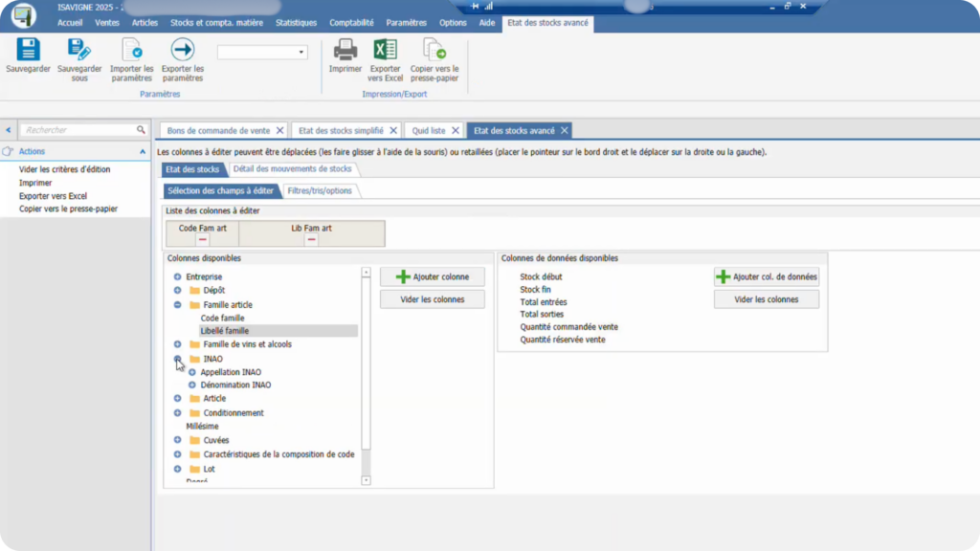This screenshot has width=980, height=551.
Task: Open the ribbon parameters dropdown
Action: [301, 53]
